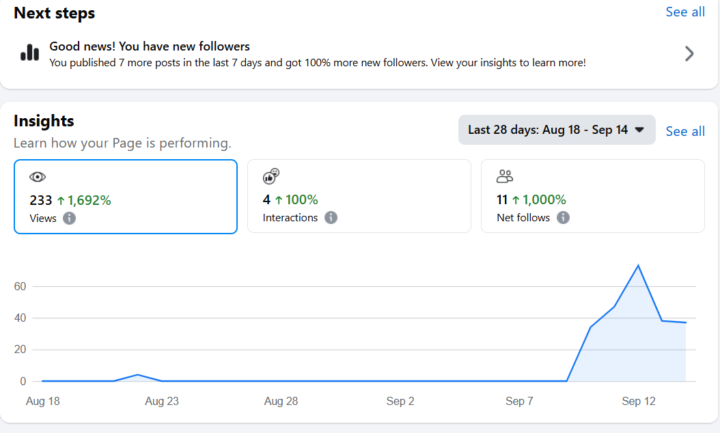Viewport: 720px width, 433px height.
Task: Expand the new followers notification chevron
Action: [689, 54]
